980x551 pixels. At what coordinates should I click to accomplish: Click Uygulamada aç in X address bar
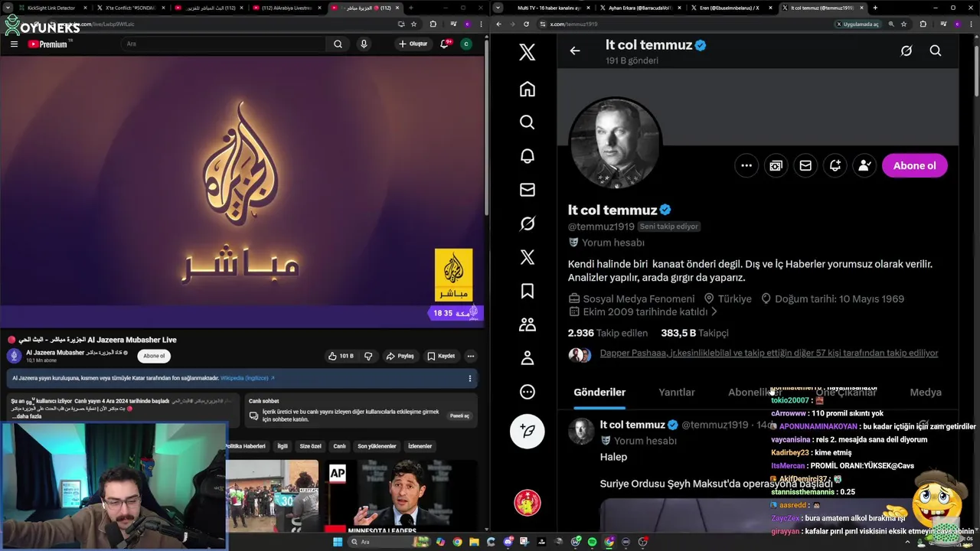tap(857, 24)
